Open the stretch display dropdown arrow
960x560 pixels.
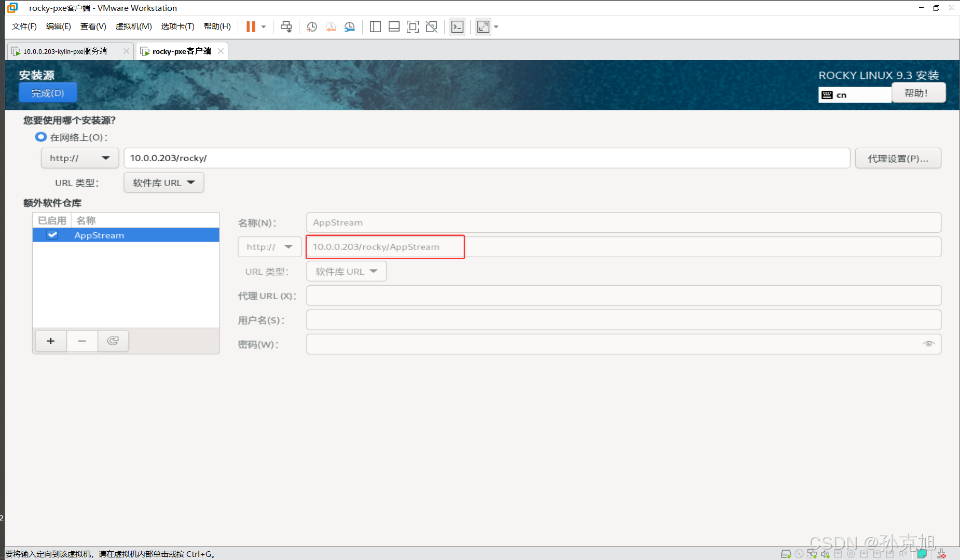pyautogui.click(x=496, y=26)
